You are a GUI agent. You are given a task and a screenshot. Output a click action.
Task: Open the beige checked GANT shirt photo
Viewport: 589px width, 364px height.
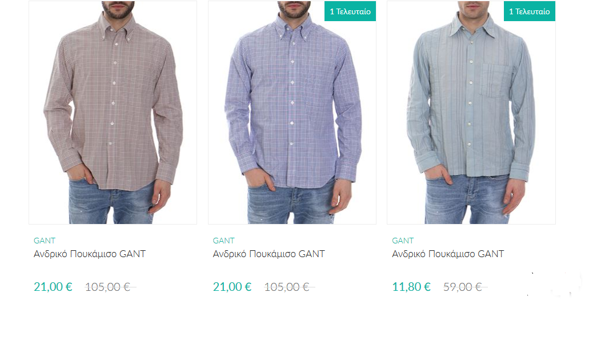(x=113, y=113)
